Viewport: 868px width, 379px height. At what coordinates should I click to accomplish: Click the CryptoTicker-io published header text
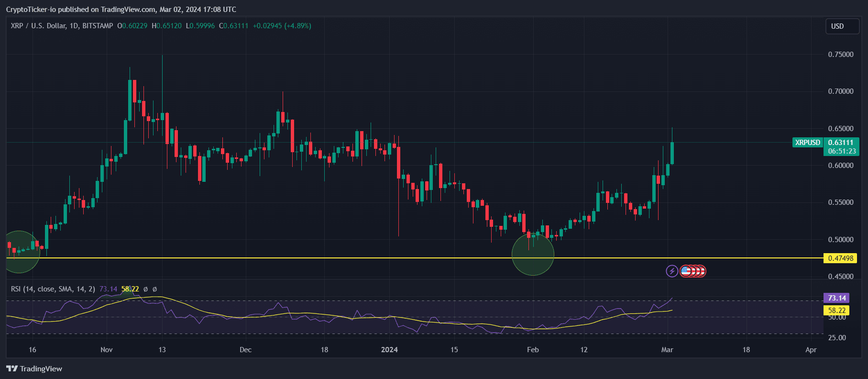pyautogui.click(x=121, y=10)
